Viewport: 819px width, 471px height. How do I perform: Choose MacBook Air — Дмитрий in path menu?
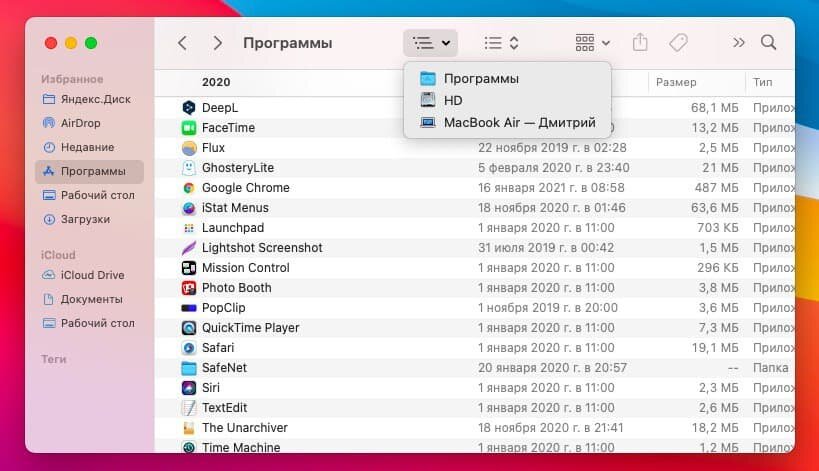[x=507, y=123]
